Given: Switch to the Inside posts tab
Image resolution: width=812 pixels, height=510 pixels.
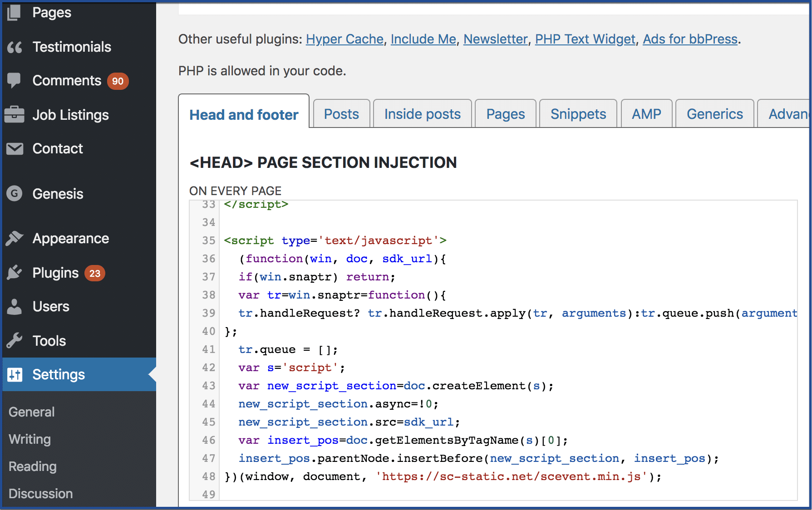Looking at the screenshot, I should pyautogui.click(x=423, y=114).
